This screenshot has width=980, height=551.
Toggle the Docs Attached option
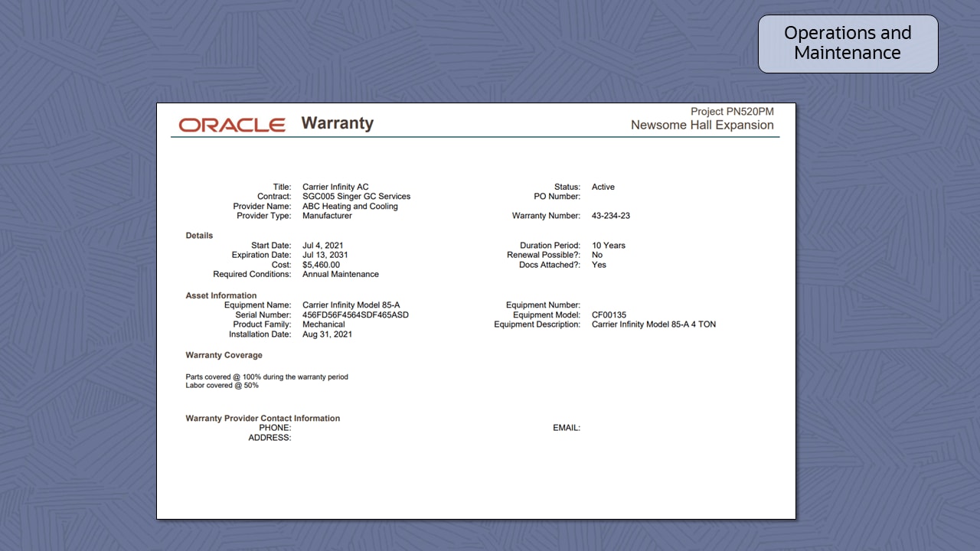tap(597, 264)
